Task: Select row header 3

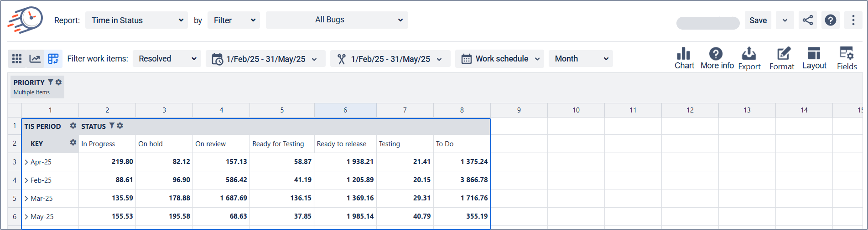Action: pyautogui.click(x=15, y=162)
